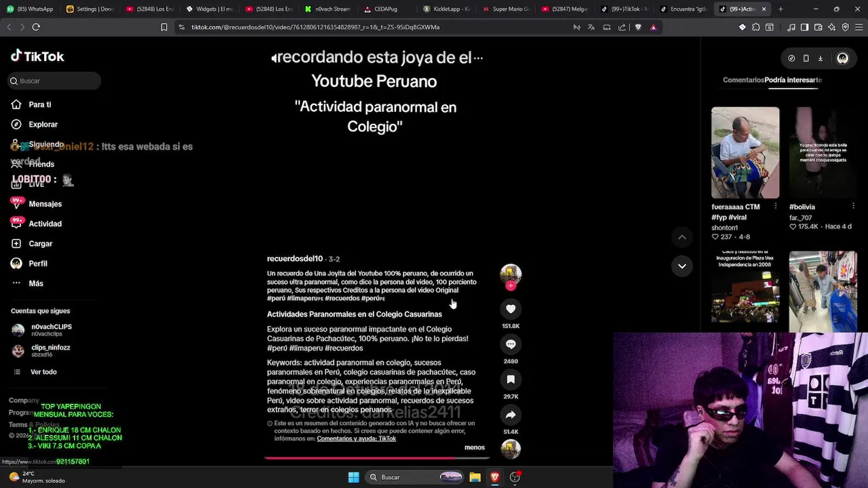Click the #limaperu hashtag in second paragraph
868x488 pixels.
[x=308, y=348]
